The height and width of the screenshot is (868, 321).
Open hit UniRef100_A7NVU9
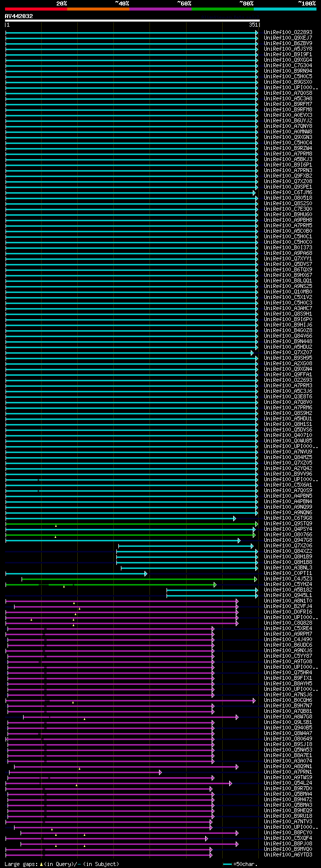coord(288,452)
